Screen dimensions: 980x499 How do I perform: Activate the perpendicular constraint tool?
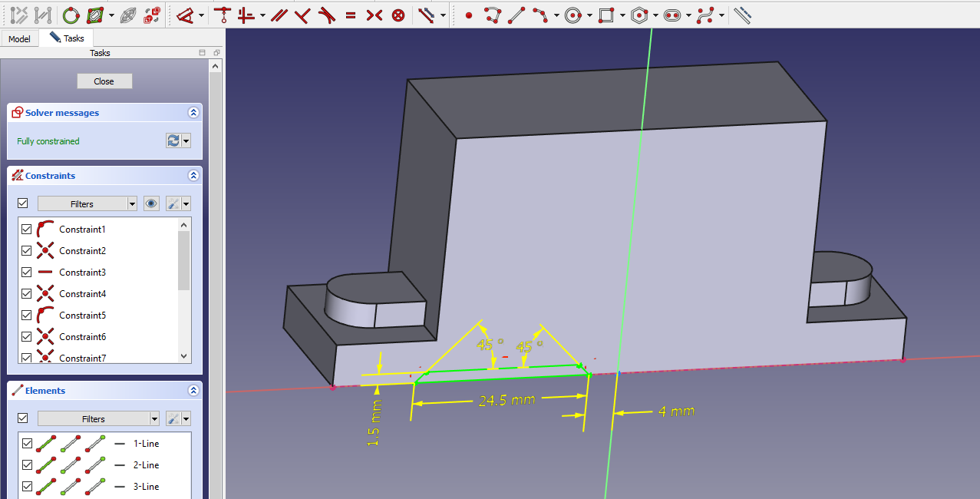coord(303,15)
